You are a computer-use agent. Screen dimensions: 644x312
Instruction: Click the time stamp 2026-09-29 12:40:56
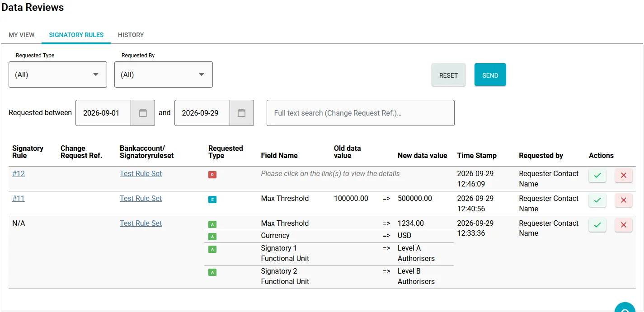coord(475,204)
